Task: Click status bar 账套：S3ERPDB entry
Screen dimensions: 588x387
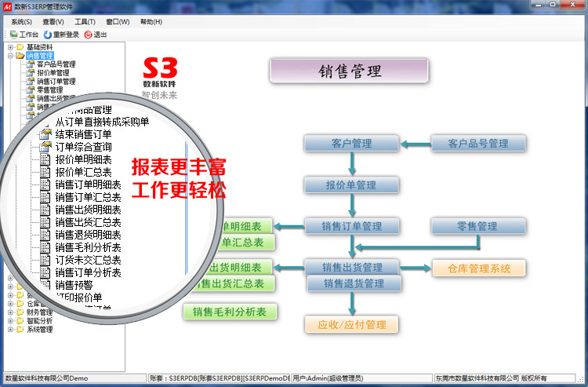Action: [x=219, y=378]
